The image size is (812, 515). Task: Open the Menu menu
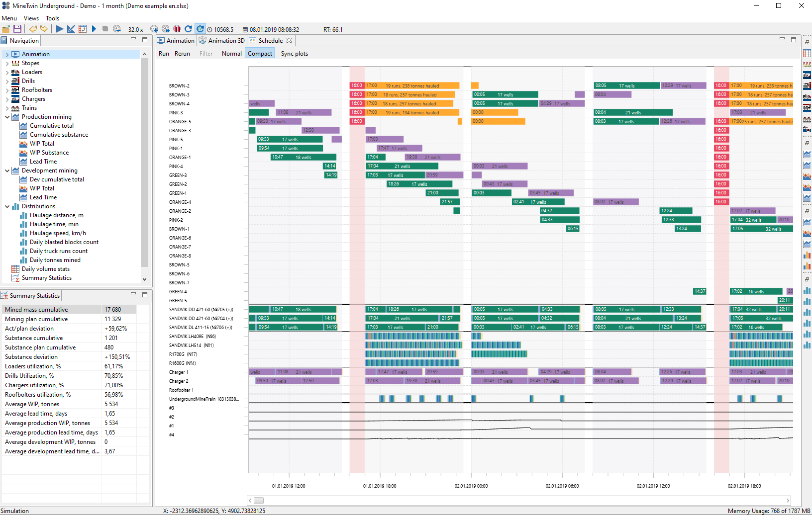point(9,18)
